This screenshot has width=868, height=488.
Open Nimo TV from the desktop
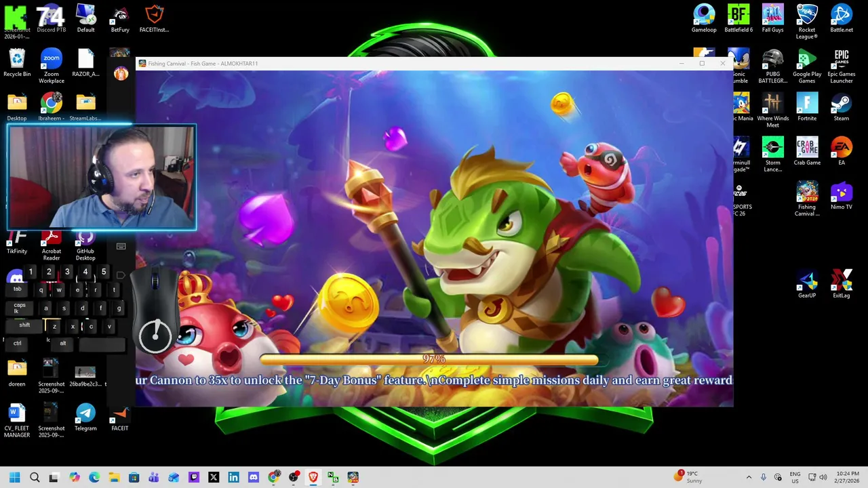pyautogui.click(x=842, y=196)
